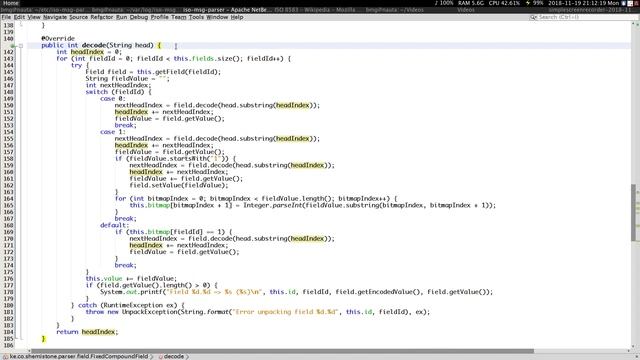The image size is (640, 360).
Task: Switch to the /var/log terminal window
Action: 134,10
